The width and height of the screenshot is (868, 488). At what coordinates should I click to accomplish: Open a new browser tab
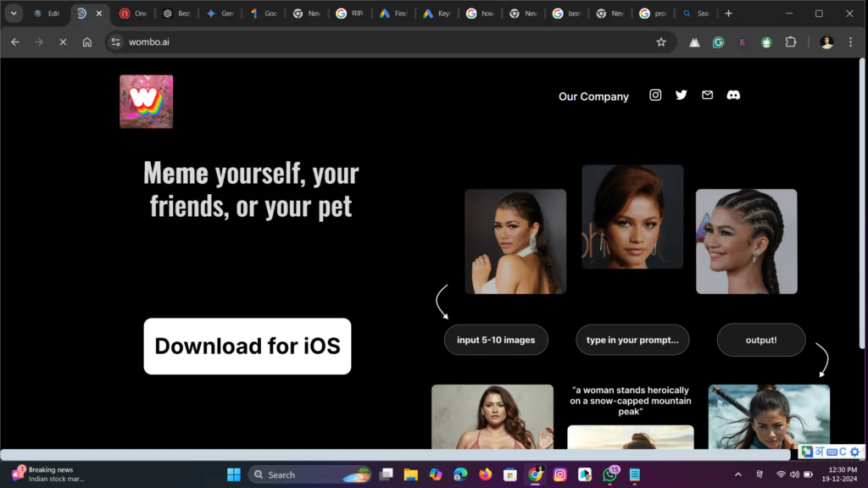pyautogui.click(x=728, y=14)
